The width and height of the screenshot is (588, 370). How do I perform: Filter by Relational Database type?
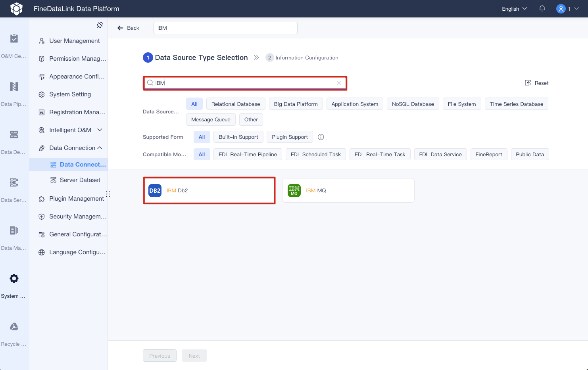click(235, 104)
